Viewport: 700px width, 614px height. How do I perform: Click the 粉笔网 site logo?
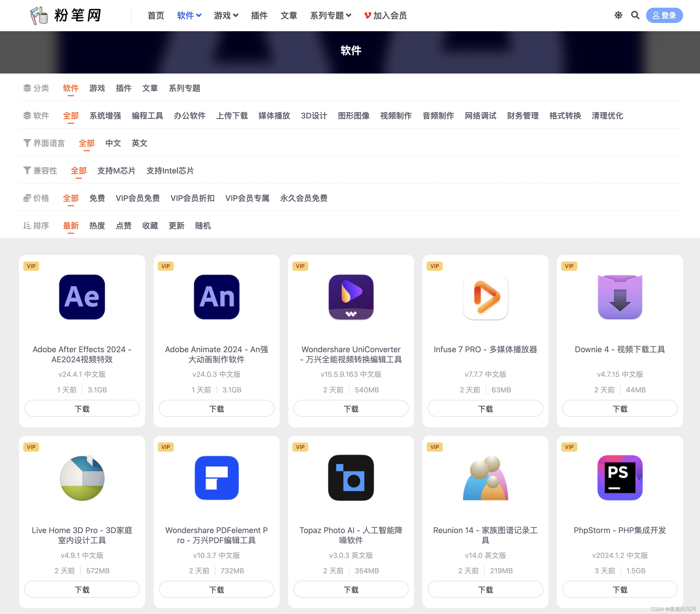[65, 15]
